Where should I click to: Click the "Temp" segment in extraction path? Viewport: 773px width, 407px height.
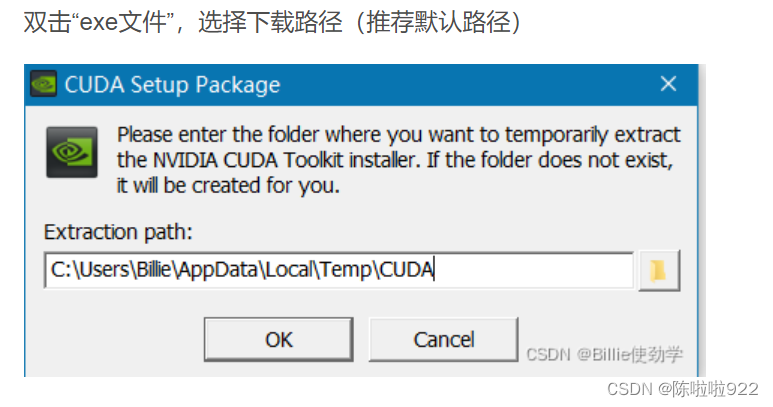346,270
